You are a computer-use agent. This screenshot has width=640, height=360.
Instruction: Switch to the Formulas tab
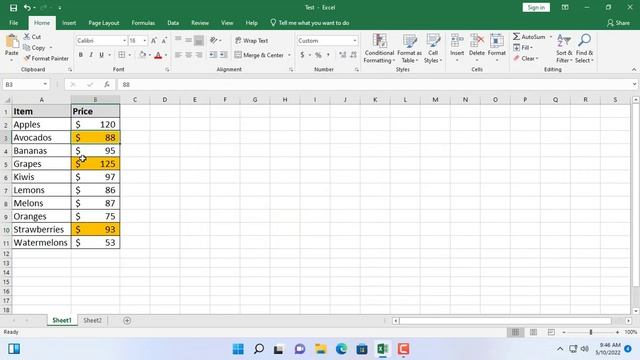coord(143,23)
